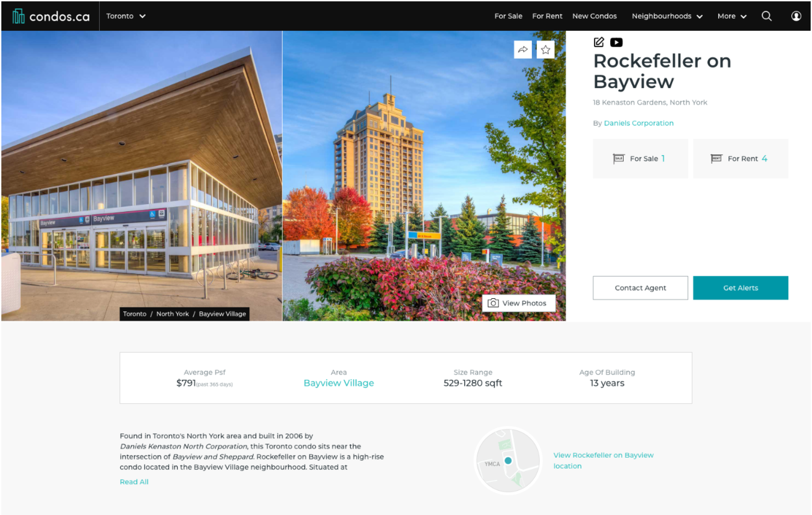Click Bayview Village in the photo breadcrumb

pyautogui.click(x=222, y=314)
